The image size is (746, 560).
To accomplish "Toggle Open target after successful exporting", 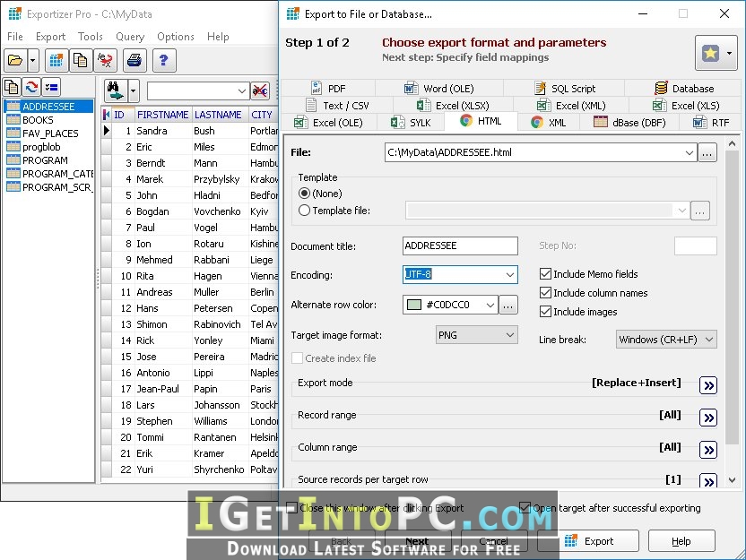I will click(x=525, y=508).
